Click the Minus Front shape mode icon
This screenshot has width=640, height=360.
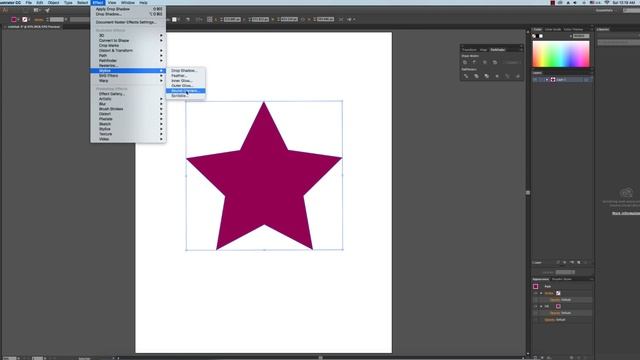tap(474, 62)
